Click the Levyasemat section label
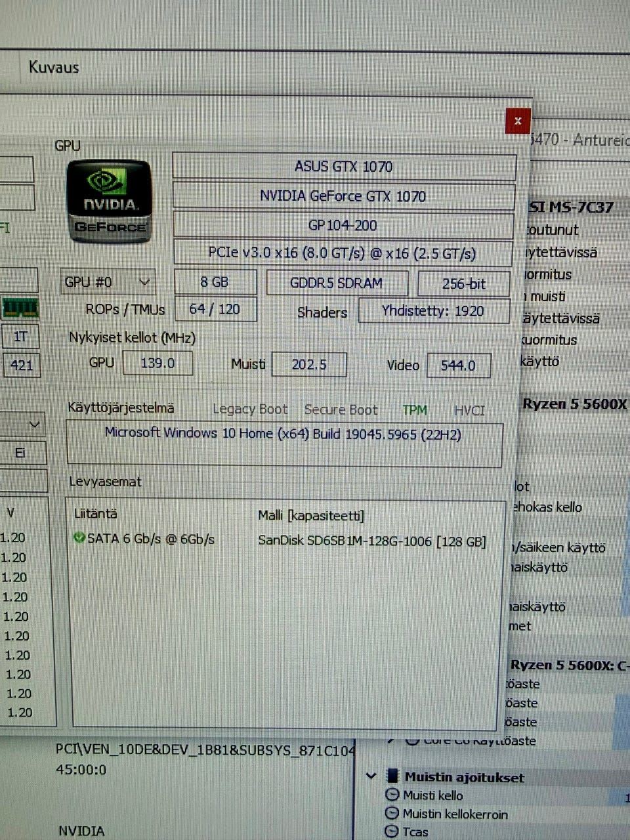This screenshot has height=840, width=630. point(105,482)
